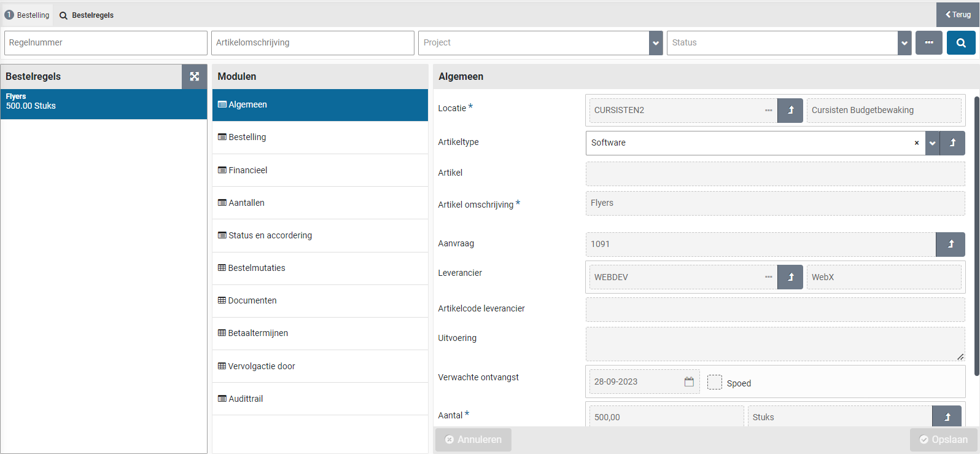The image size is (980, 454).
Task: Open the Financieel module
Action: pos(248,170)
